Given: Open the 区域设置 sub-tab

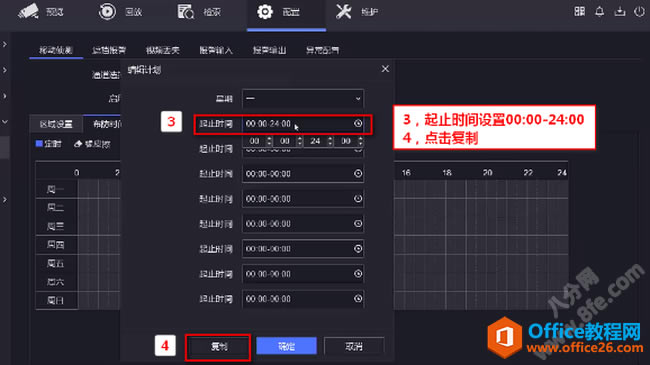Looking at the screenshot, I should 56,124.
